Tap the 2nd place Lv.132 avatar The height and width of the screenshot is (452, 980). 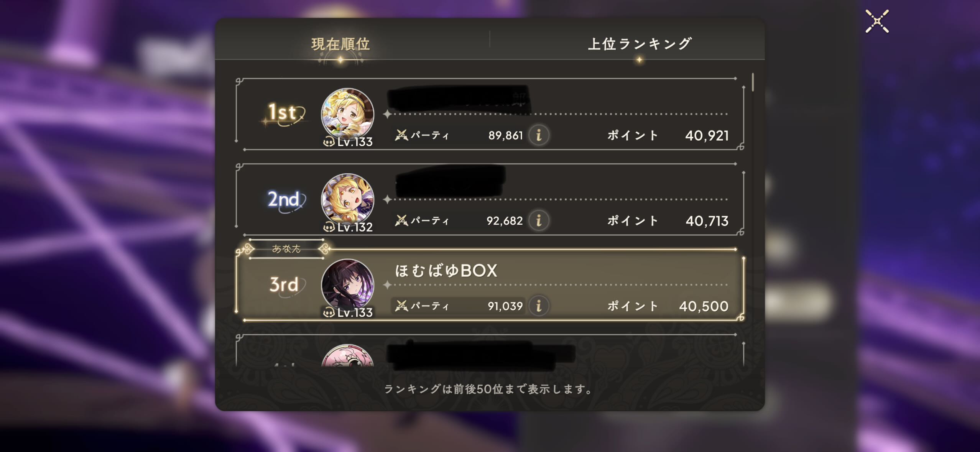[x=347, y=200]
